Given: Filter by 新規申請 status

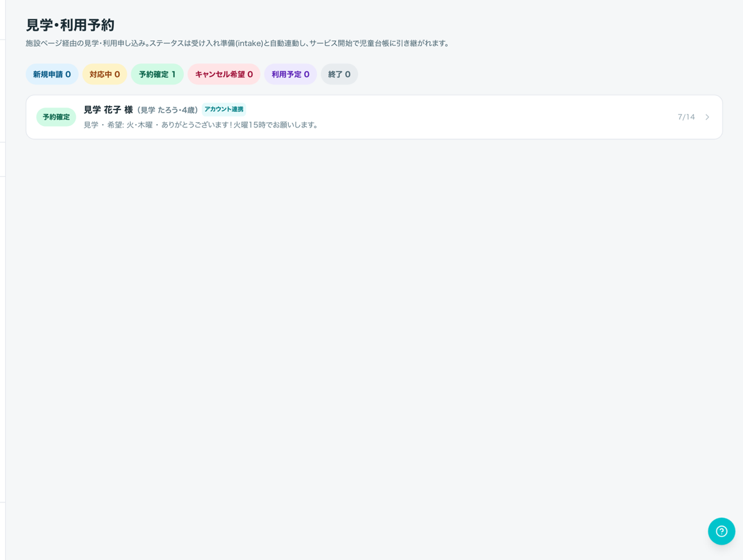Looking at the screenshot, I should pyautogui.click(x=52, y=74).
